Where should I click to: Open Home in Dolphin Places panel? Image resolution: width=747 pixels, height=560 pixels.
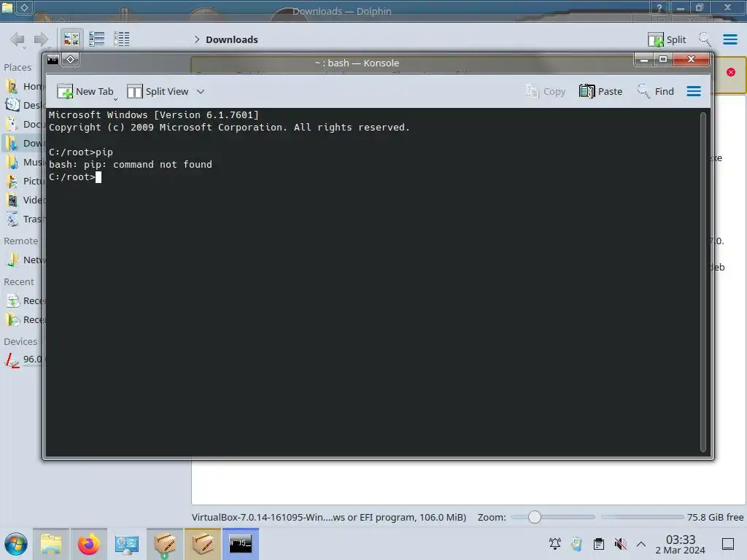24,86
